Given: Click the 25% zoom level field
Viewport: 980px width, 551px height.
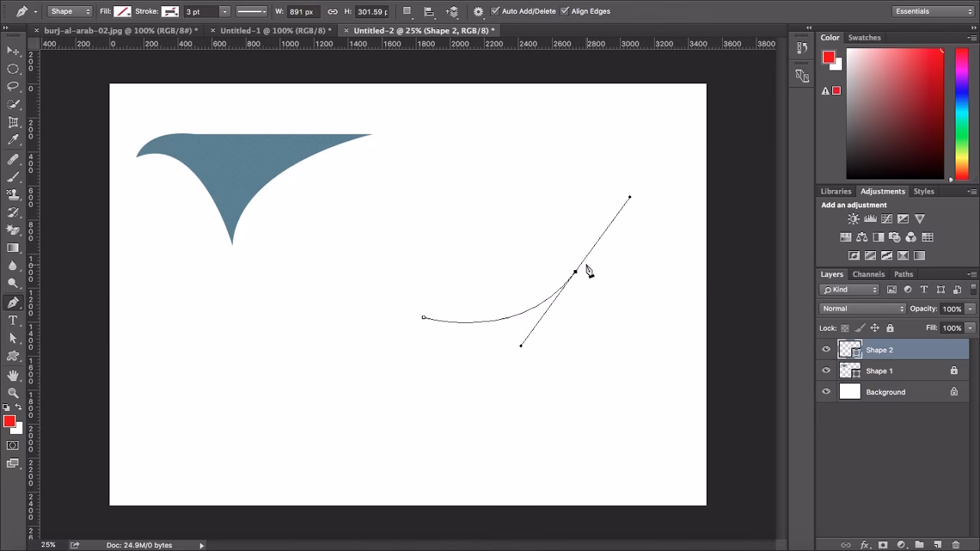Looking at the screenshot, I should [x=48, y=545].
